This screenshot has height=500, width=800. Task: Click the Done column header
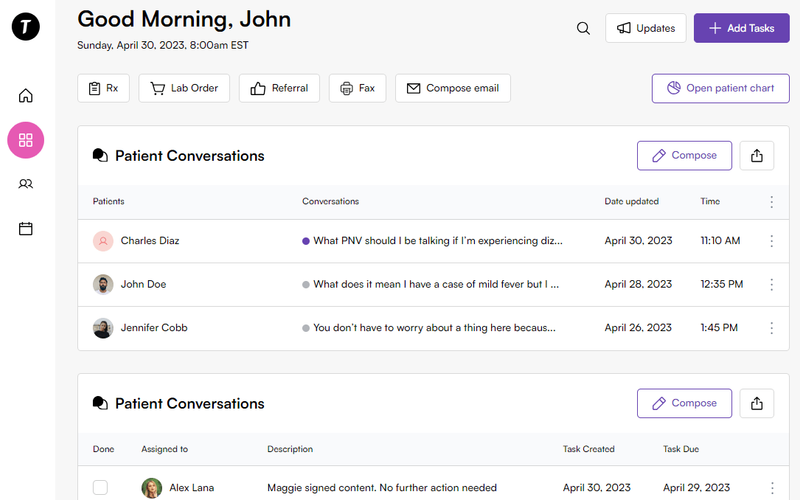[104, 449]
